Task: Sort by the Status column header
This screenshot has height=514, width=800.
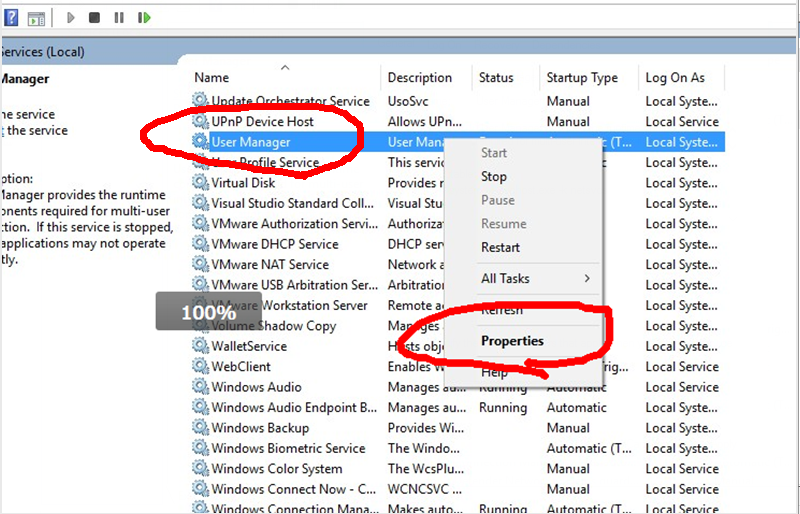Action: pyautogui.click(x=496, y=78)
